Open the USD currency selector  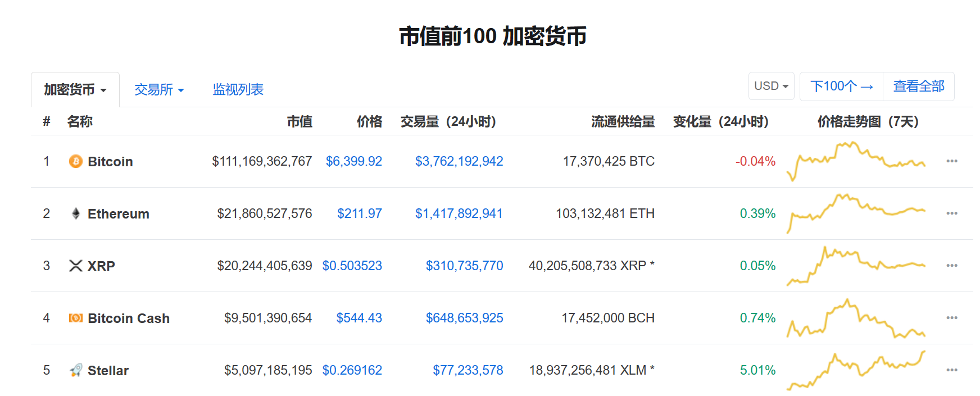(x=772, y=86)
